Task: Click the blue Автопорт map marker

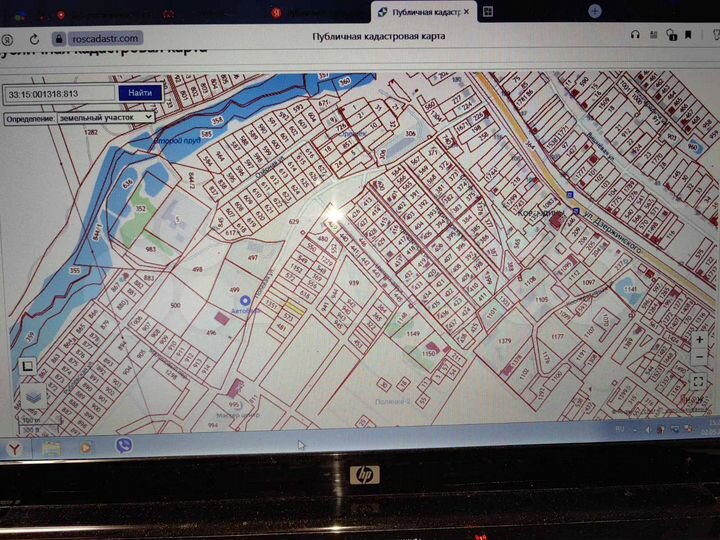Action: click(245, 299)
